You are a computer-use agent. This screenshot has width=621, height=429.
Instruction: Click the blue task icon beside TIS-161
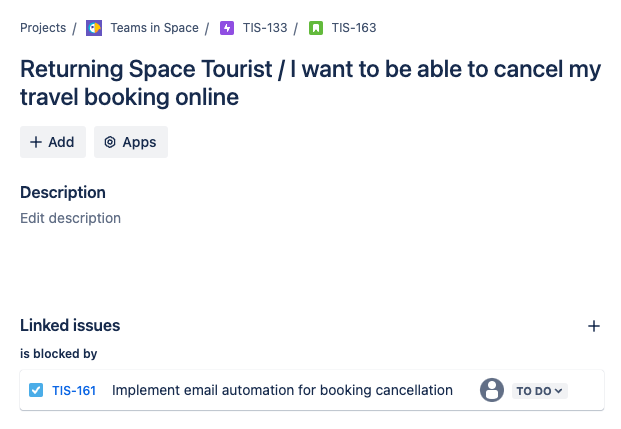[x=36, y=391]
